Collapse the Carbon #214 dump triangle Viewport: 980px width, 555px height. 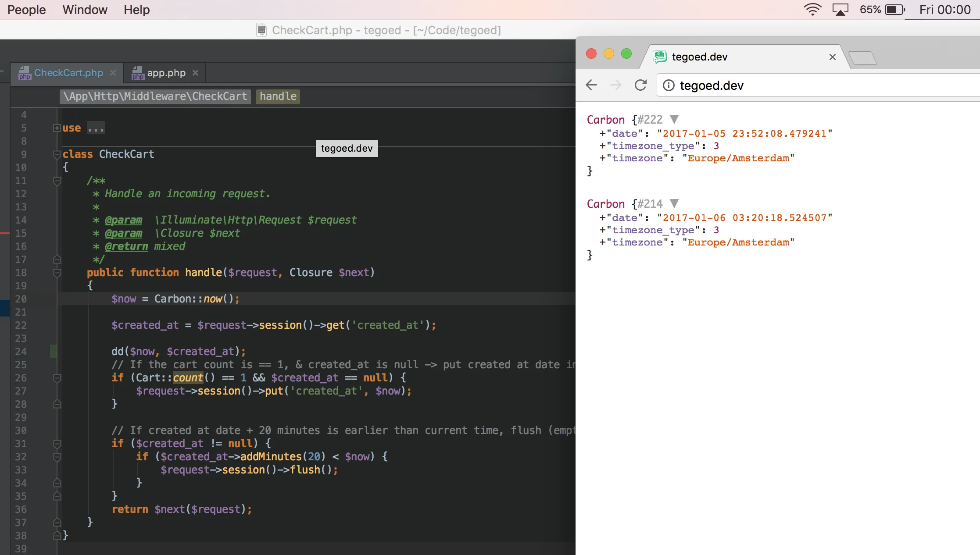674,203
